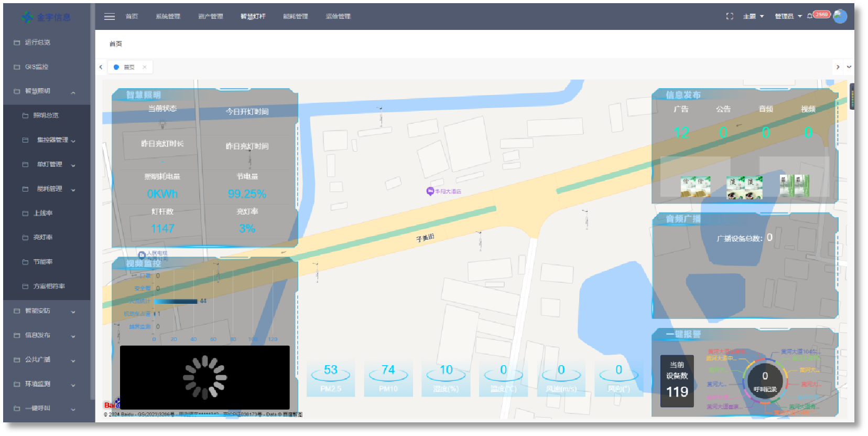
Task: Expand the 集控器管理 submenu
Action: pos(73,141)
